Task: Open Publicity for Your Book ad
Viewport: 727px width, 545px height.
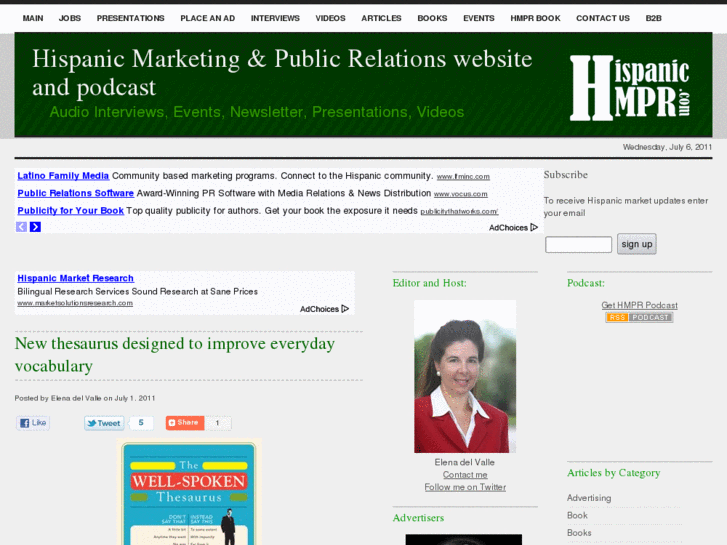Action: click(x=70, y=211)
